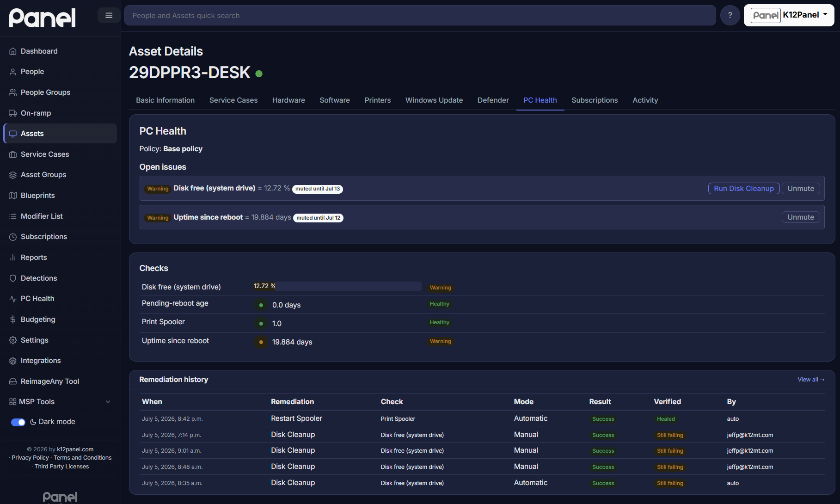840x504 pixels.
Task: Open the Privacy Policy link
Action: coord(30,458)
